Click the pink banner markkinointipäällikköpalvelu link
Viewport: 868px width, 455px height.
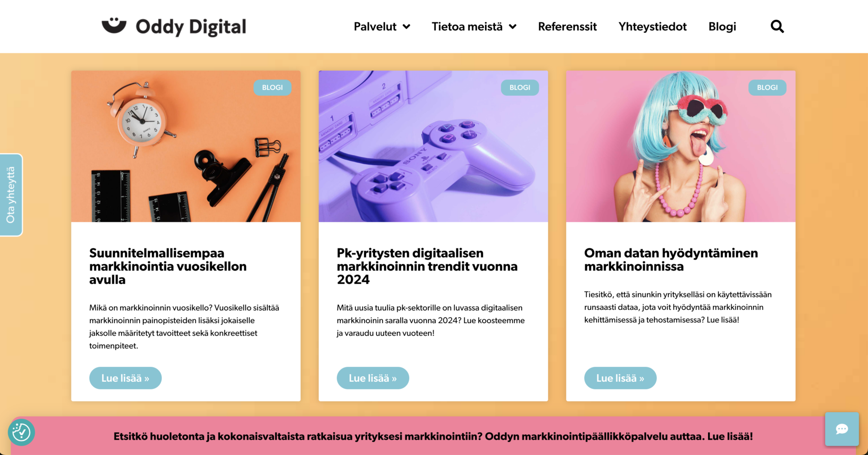coord(433,436)
